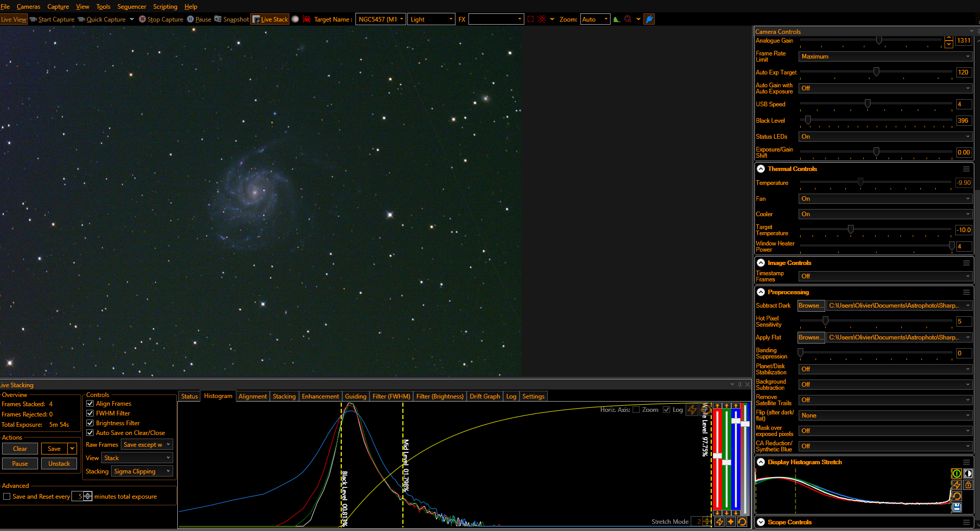Open the Light frame type dropdown
The height and width of the screenshot is (531, 980).
coord(431,20)
